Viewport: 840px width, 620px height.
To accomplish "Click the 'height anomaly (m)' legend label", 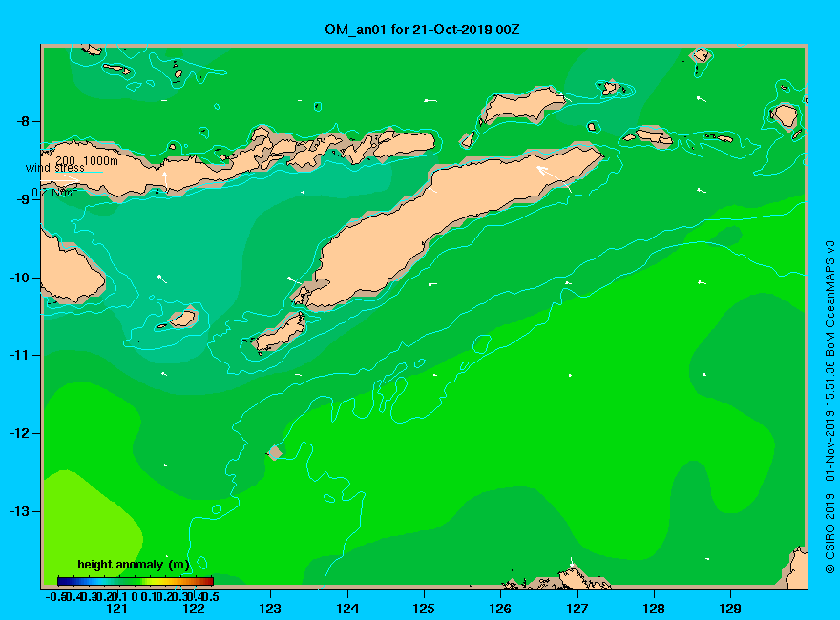I will click(134, 565).
